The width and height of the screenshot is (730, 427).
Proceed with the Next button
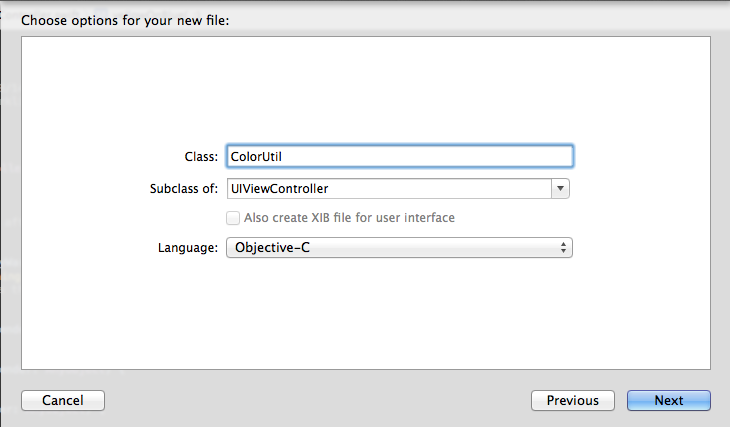click(x=669, y=400)
